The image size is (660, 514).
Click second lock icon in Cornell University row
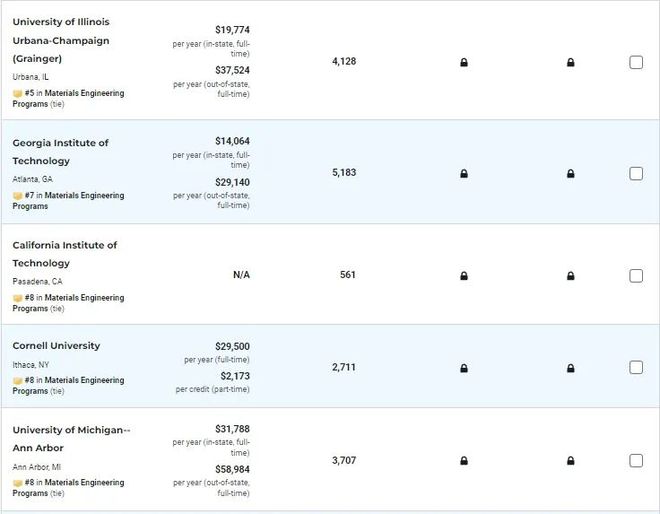(x=571, y=368)
